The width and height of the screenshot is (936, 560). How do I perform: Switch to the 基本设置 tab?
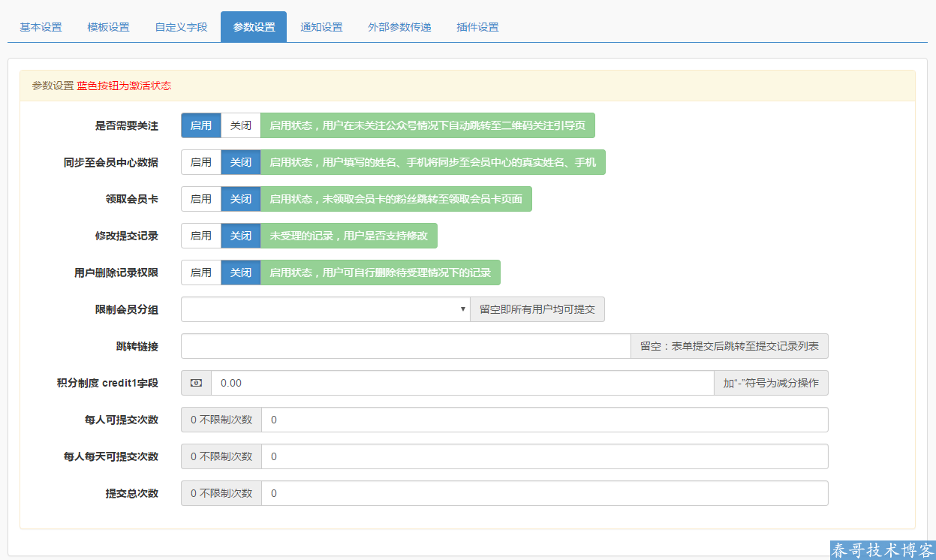[40, 26]
